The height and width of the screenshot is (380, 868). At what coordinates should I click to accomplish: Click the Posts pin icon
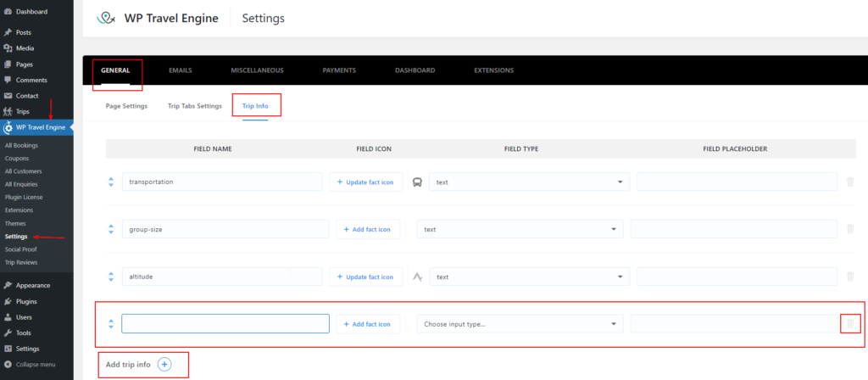(8, 33)
